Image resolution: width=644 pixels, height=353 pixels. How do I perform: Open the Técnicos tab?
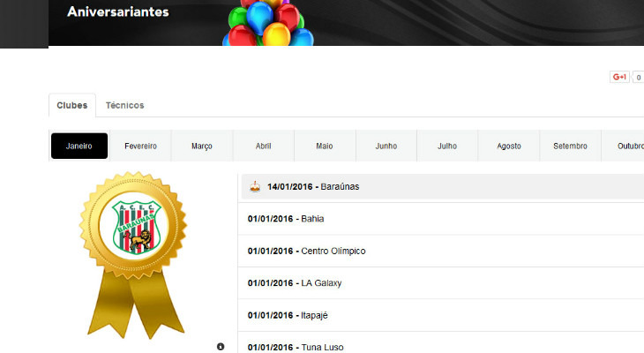tap(124, 105)
